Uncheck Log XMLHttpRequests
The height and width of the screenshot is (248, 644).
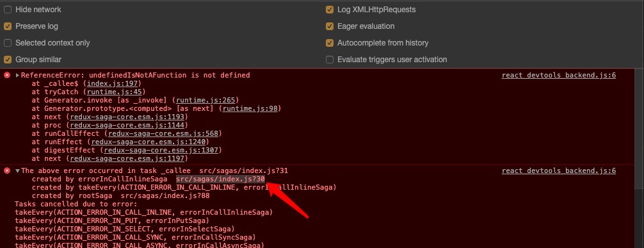pos(330,10)
